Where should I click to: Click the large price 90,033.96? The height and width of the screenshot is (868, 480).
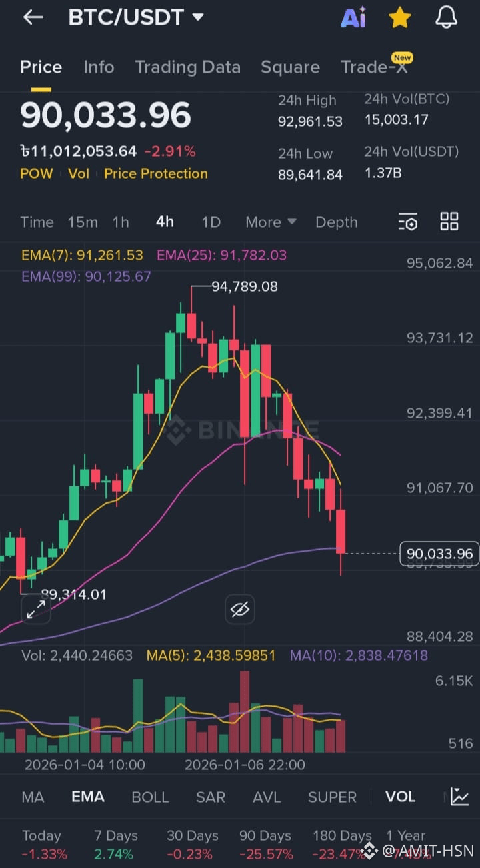(105, 115)
